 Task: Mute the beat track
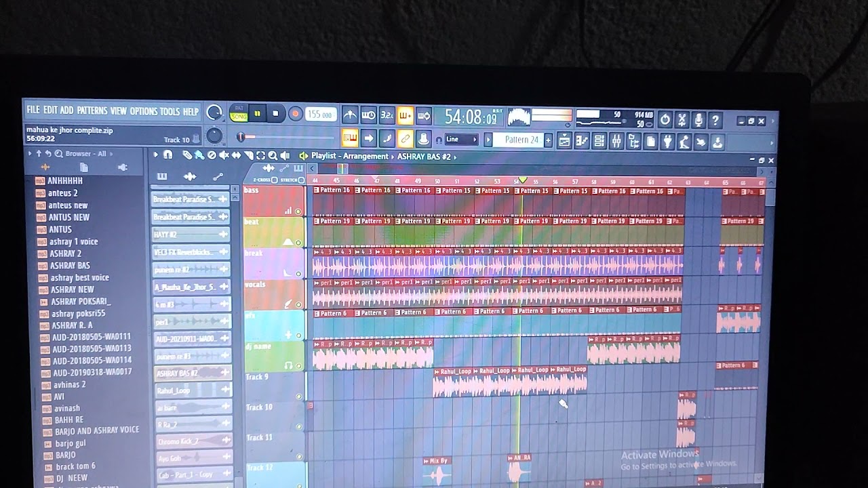click(298, 242)
